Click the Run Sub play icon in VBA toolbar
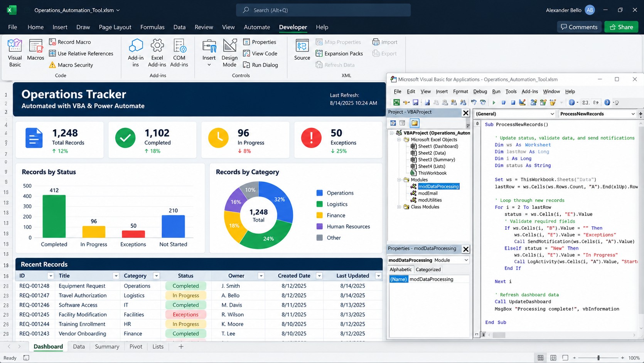The width and height of the screenshot is (644, 363). (x=494, y=103)
